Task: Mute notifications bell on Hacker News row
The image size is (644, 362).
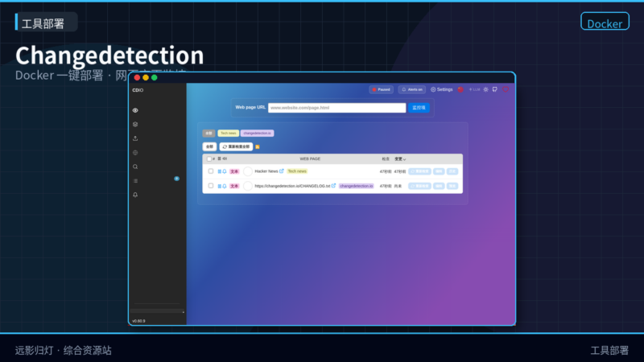Action: pos(225,171)
